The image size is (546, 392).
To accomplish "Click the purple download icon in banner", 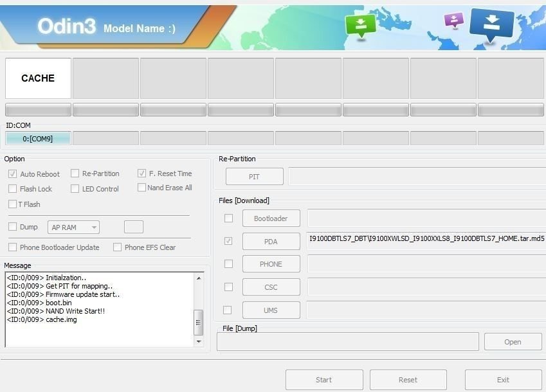I will pos(454,20).
